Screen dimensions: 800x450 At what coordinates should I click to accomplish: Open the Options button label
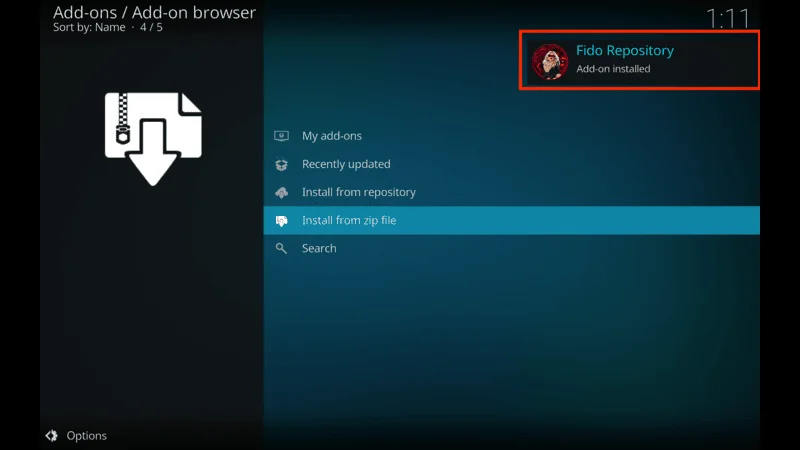click(86, 436)
